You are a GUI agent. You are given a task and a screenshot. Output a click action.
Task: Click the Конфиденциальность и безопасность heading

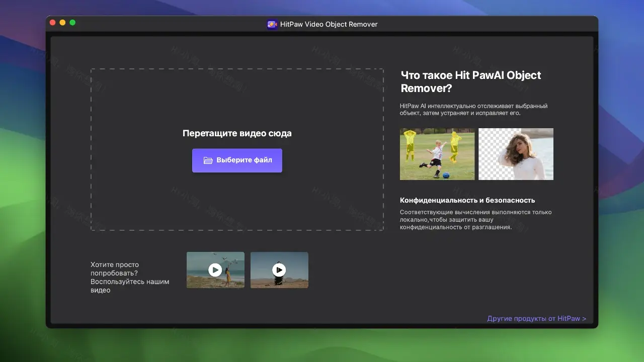[x=467, y=200]
